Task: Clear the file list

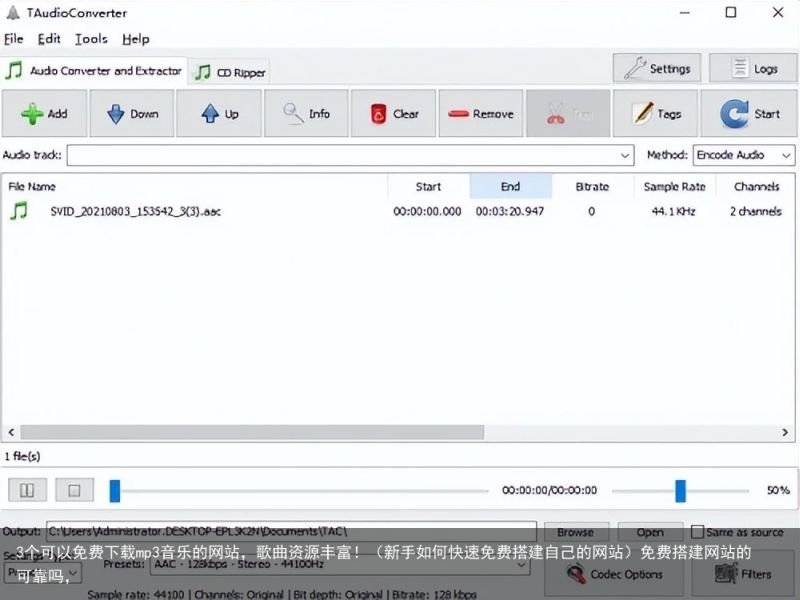Action: pyautogui.click(x=393, y=113)
